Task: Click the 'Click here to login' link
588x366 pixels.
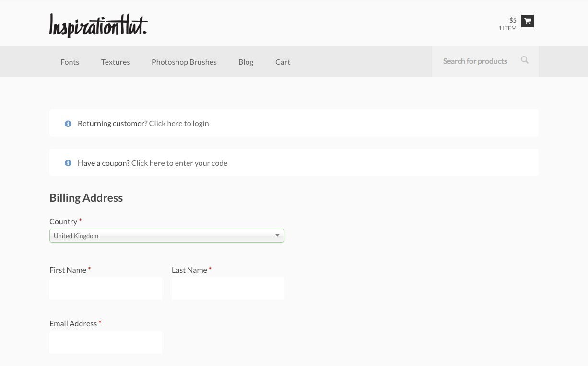Action: [x=179, y=123]
